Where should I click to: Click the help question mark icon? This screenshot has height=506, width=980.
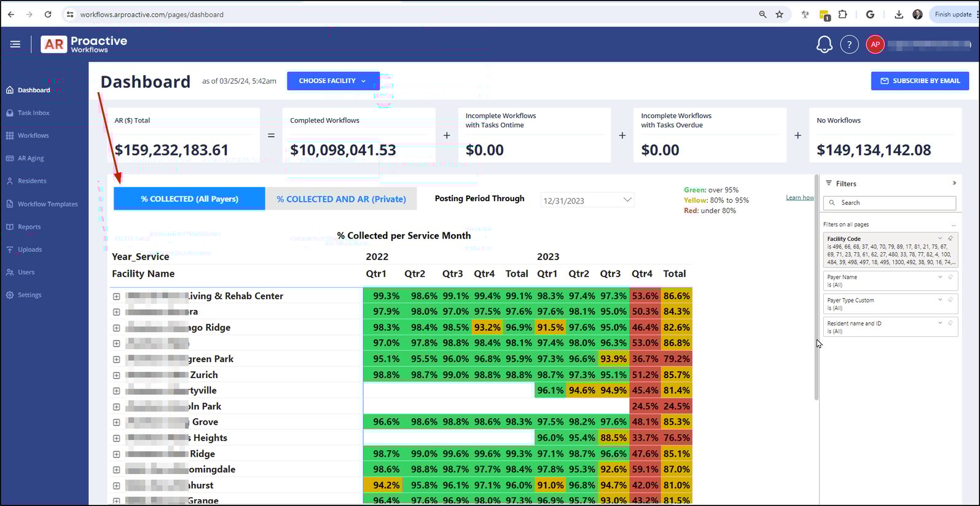(849, 44)
